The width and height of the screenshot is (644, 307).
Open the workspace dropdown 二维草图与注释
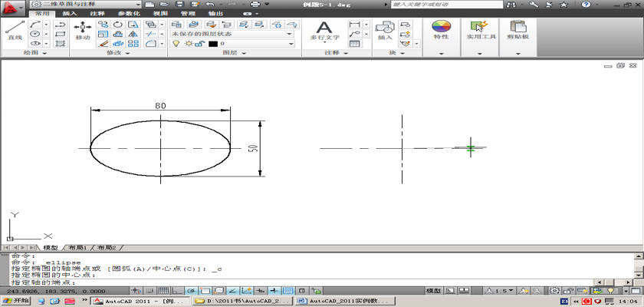pos(86,4)
